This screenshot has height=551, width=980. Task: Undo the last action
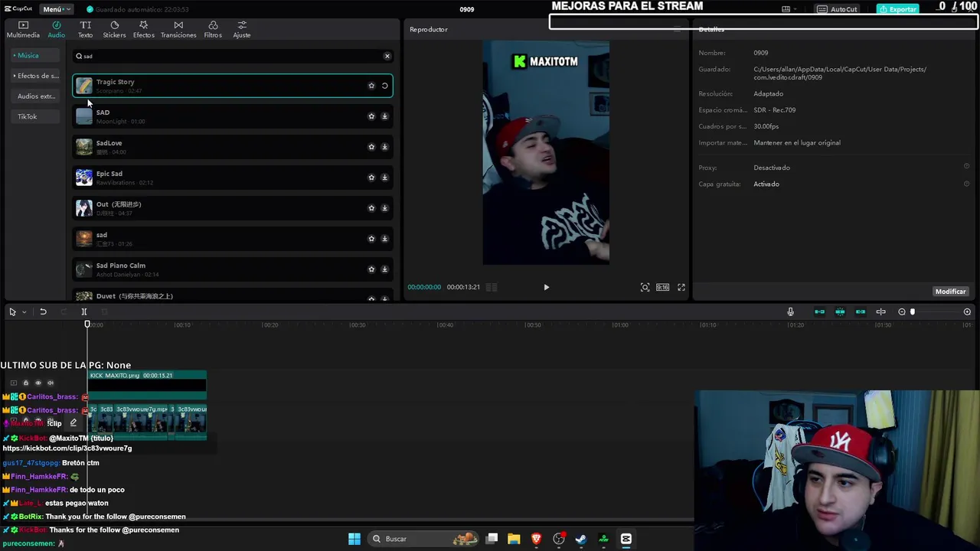point(43,311)
